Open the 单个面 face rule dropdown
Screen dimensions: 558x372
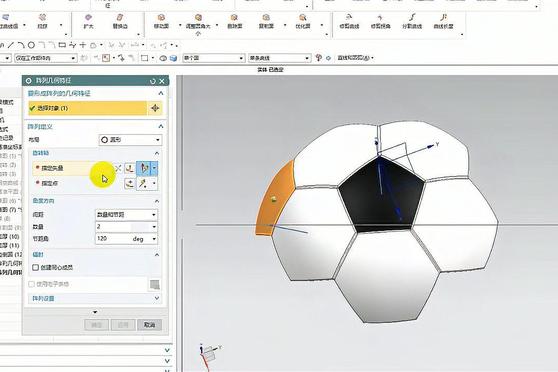tap(214, 58)
